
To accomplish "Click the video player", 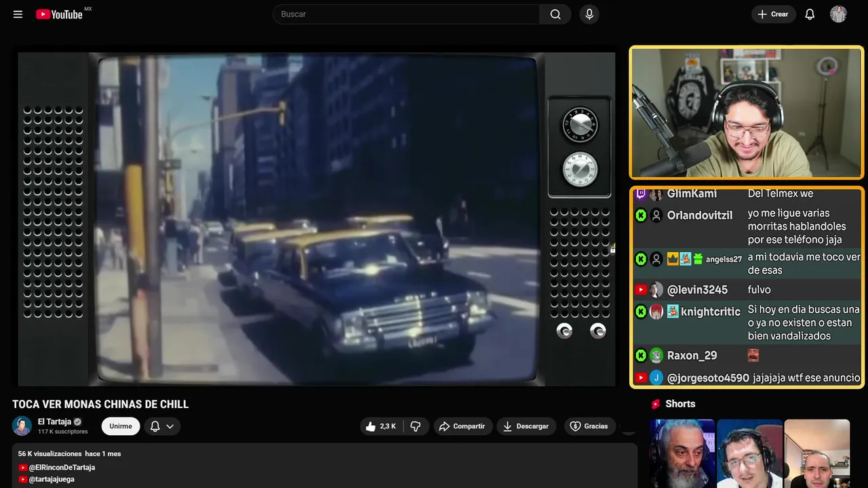I will (x=317, y=219).
